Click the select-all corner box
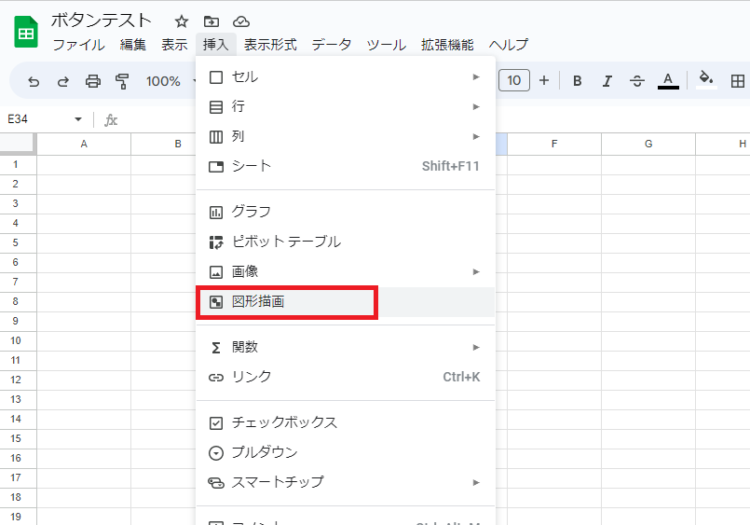The height and width of the screenshot is (525, 750). (18, 144)
